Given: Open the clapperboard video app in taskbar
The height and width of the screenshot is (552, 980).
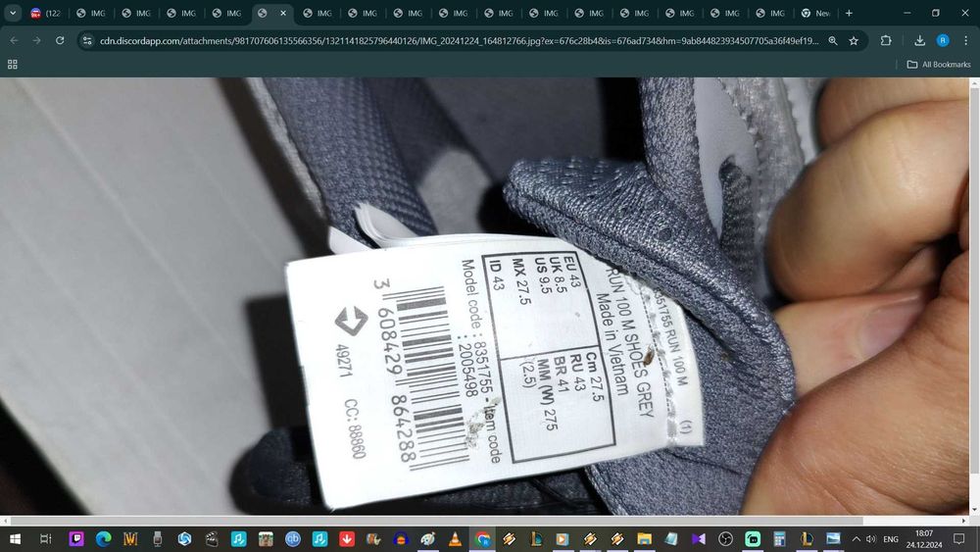Looking at the screenshot, I should 212,539.
